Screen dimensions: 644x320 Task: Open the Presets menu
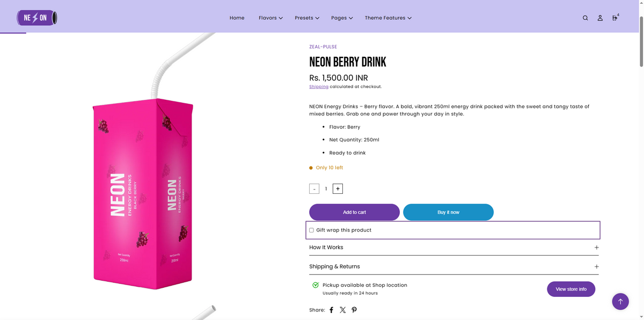pos(307,18)
